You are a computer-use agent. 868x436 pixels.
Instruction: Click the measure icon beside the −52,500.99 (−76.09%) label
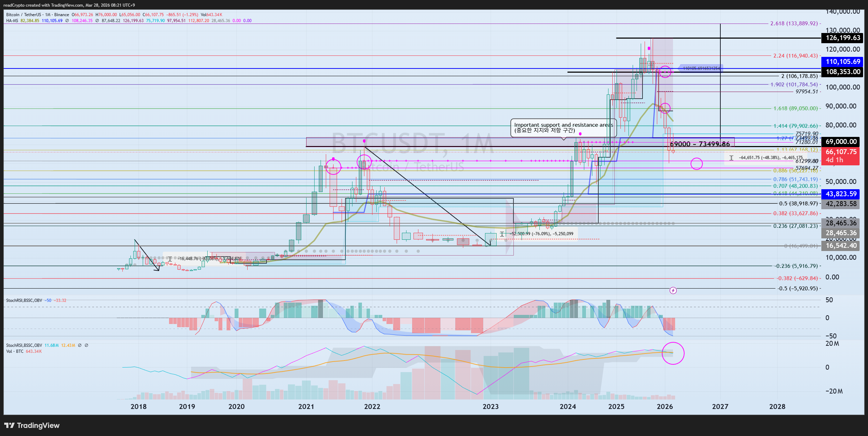point(502,234)
